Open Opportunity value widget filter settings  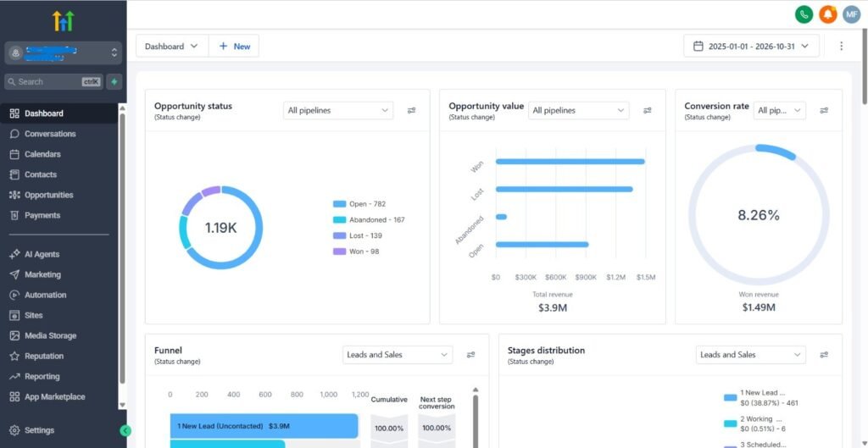point(647,111)
